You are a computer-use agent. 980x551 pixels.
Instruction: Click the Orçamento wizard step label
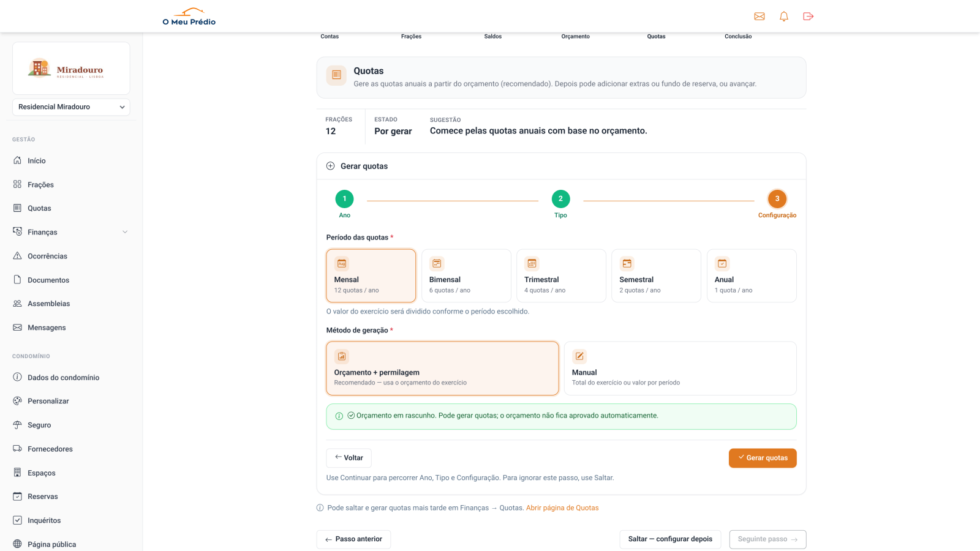(x=576, y=37)
